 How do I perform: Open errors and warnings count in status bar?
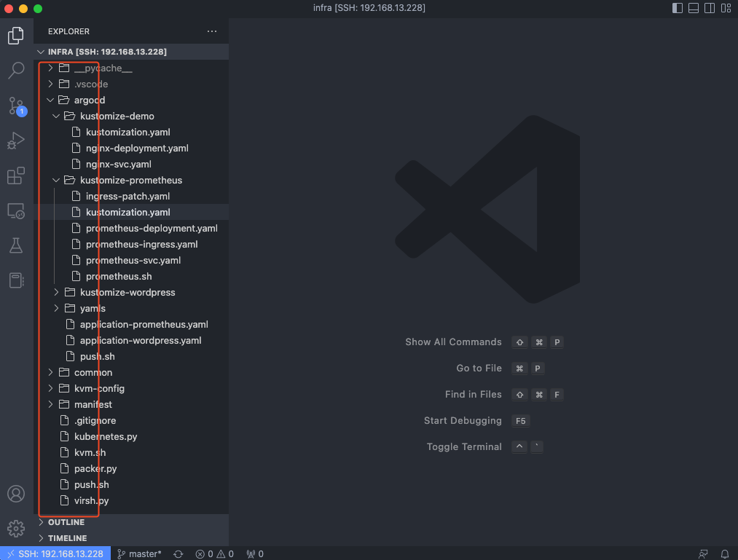click(x=215, y=554)
